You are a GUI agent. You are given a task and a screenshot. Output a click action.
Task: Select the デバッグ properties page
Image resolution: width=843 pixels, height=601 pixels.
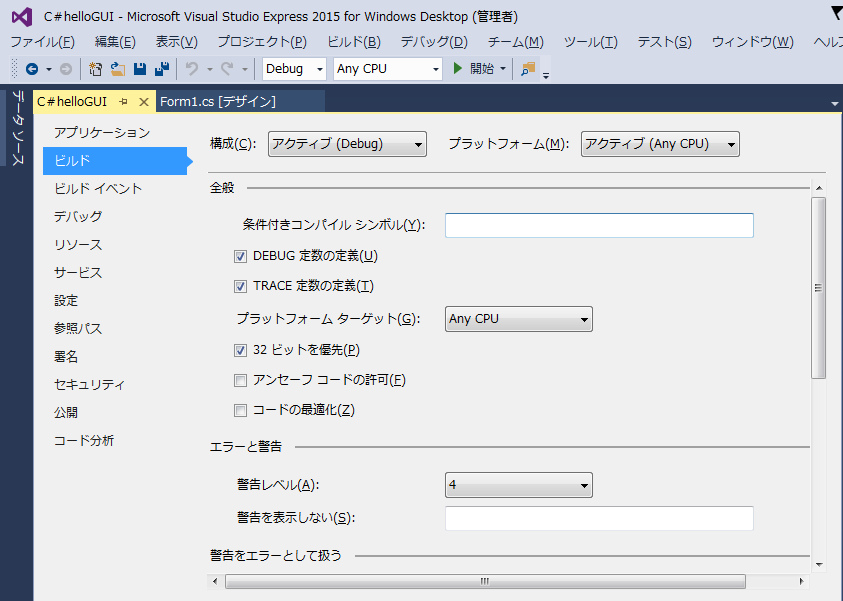tap(78, 217)
